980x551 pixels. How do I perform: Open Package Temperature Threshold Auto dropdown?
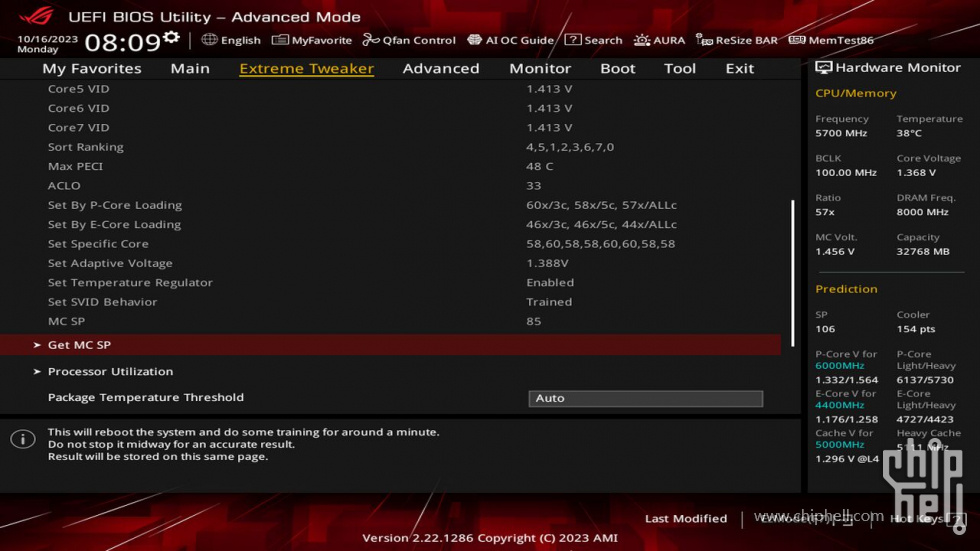(x=646, y=398)
